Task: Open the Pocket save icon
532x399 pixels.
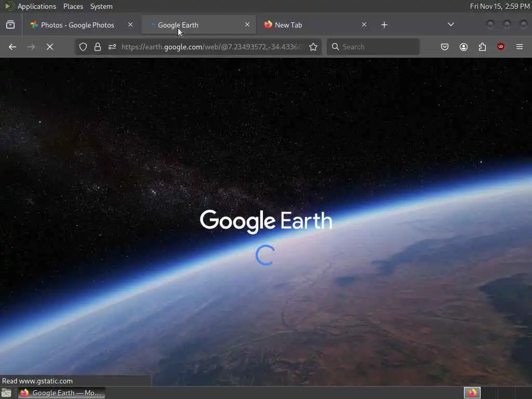Action: pyautogui.click(x=445, y=47)
